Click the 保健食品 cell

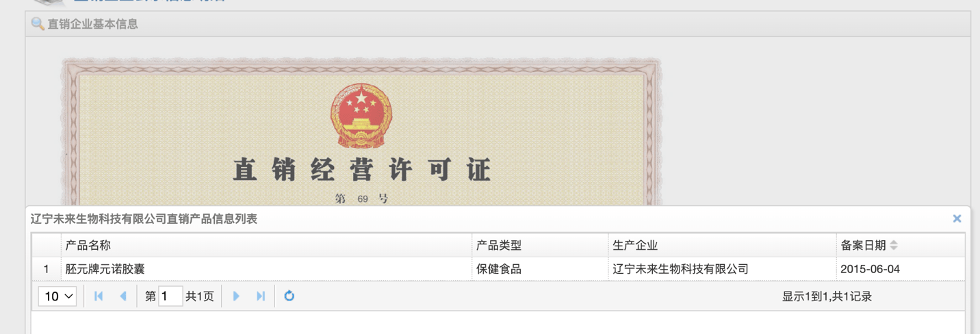pos(540,269)
